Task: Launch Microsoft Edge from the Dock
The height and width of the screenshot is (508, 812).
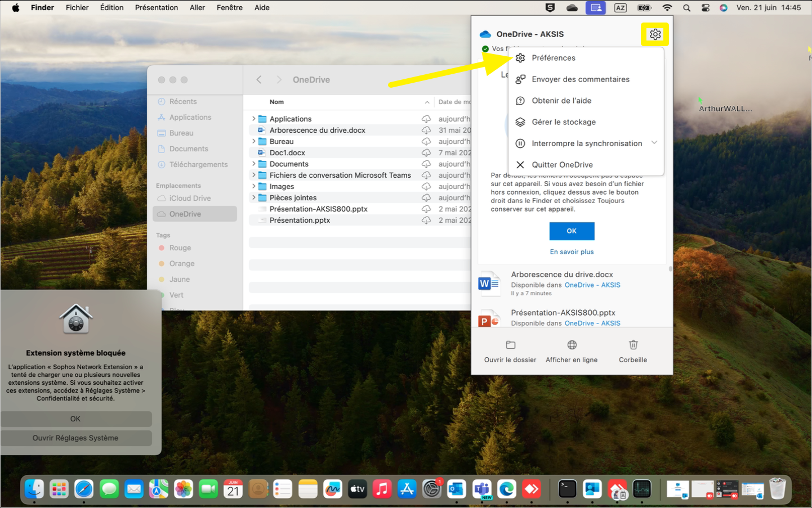Action: pyautogui.click(x=507, y=489)
